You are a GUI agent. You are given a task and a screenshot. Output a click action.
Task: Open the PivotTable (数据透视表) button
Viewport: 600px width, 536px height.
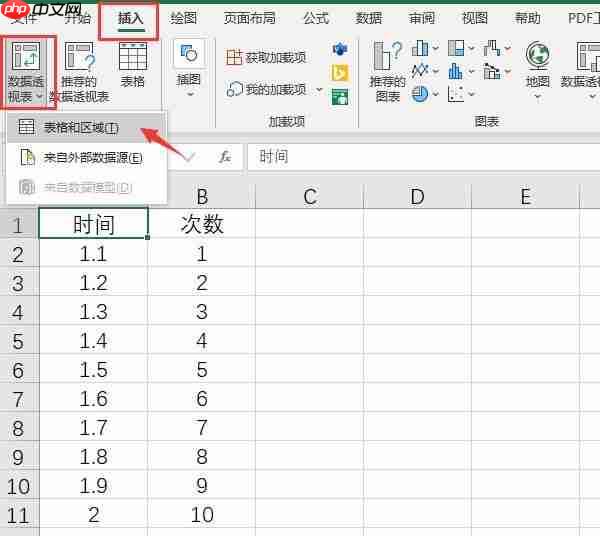click(x=26, y=72)
